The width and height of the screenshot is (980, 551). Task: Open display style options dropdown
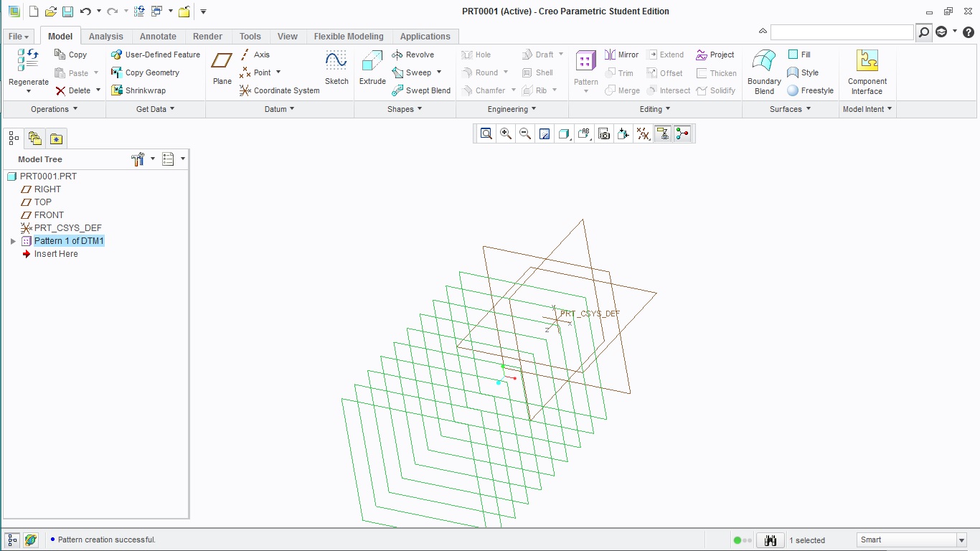[x=565, y=133]
